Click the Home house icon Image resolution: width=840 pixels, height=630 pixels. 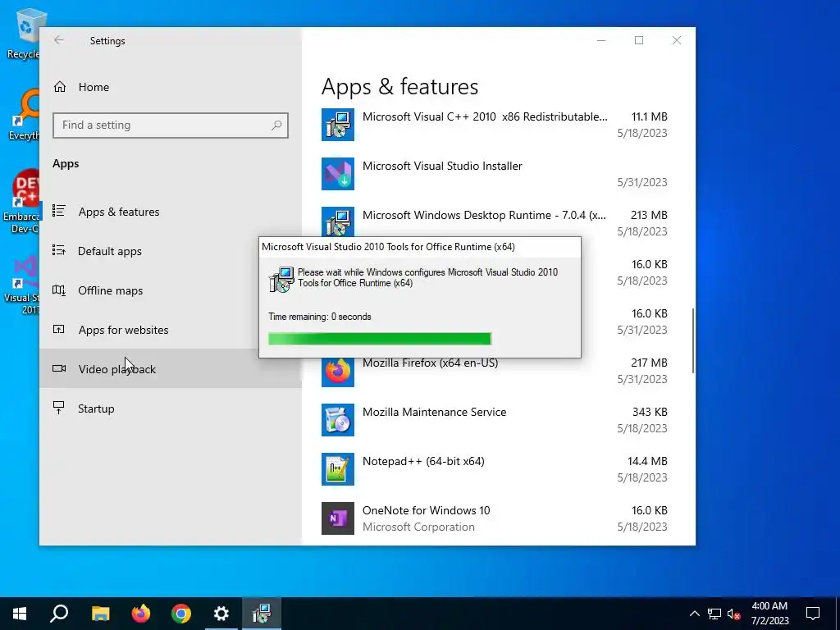59,87
